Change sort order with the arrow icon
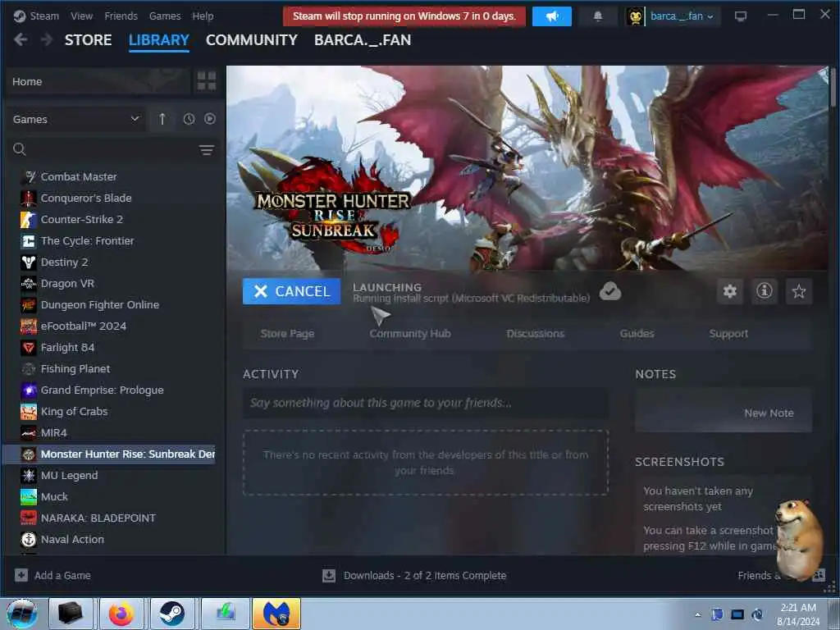The image size is (840, 630). 162,120
